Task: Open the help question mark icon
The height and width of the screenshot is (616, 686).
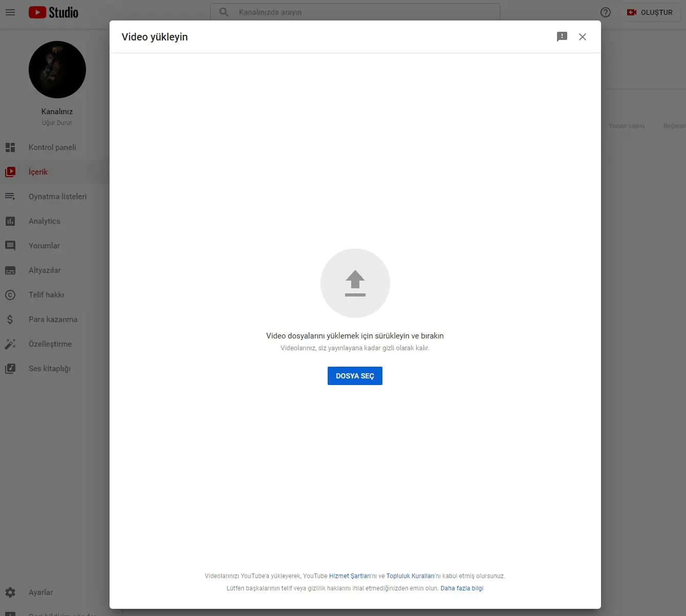Action: pos(606,12)
